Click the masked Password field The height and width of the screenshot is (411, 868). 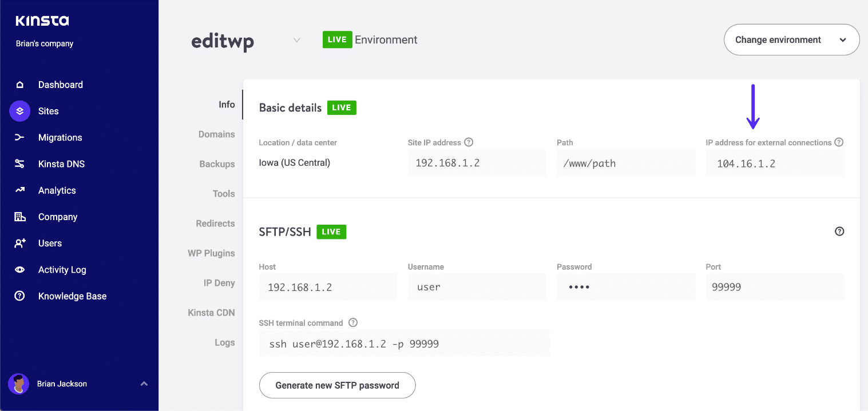626,287
